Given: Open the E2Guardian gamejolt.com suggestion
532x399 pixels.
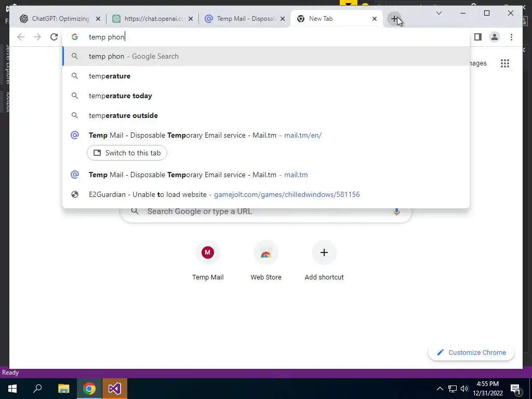Looking at the screenshot, I should 266,194.
